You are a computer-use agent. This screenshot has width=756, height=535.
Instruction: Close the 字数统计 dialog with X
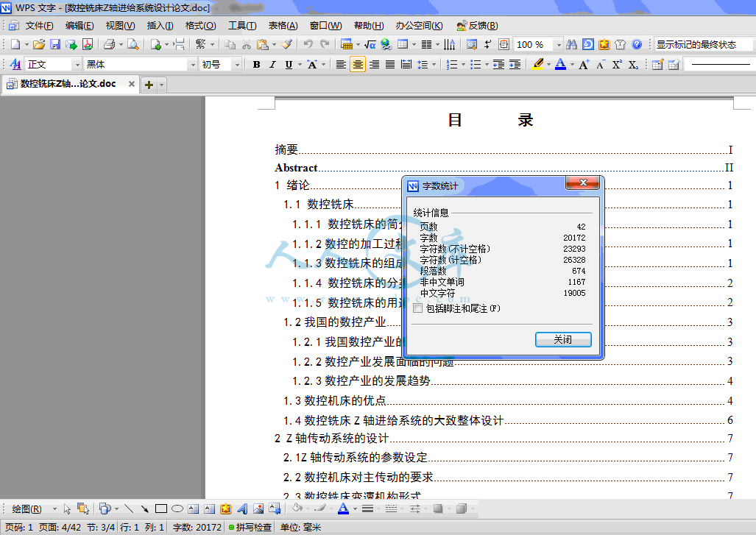[583, 183]
